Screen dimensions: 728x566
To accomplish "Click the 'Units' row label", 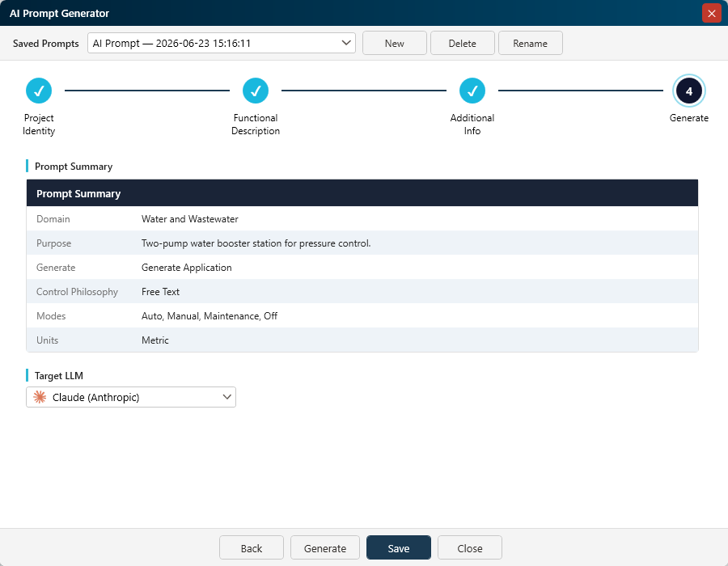I will [x=47, y=340].
